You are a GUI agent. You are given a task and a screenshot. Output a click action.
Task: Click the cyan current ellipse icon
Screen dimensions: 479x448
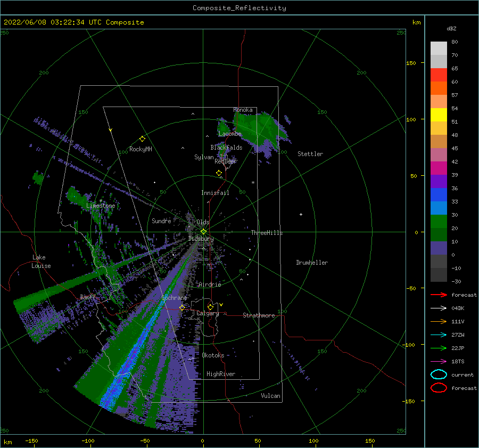click(x=439, y=374)
